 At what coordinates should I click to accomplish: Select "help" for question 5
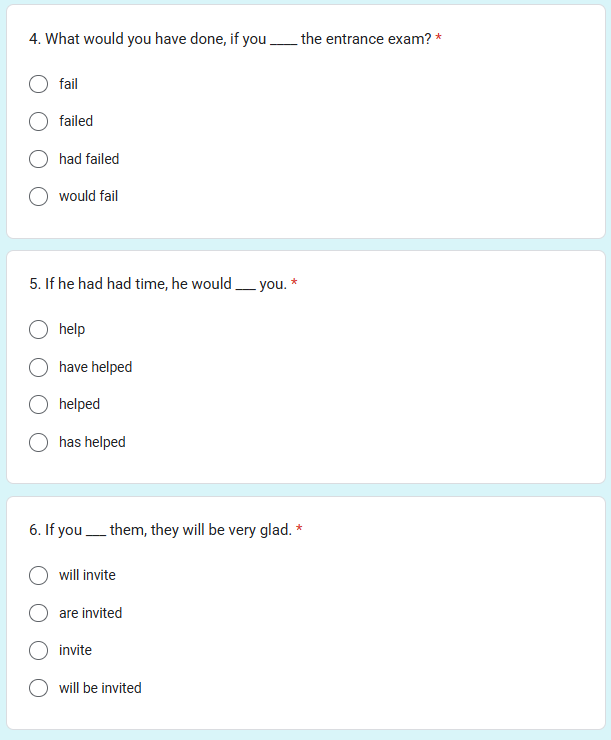[38, 329]
